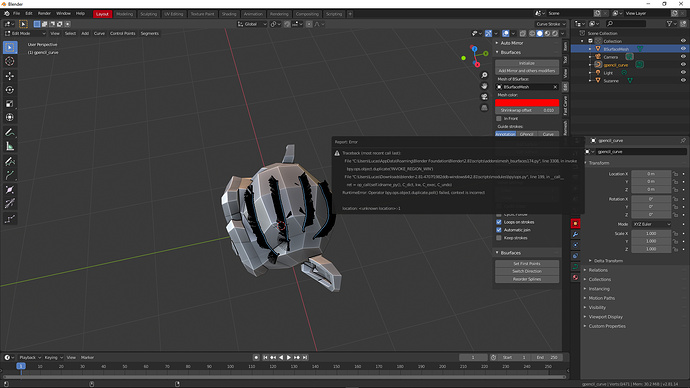Screen dimensions: 690x388
Task: Hide Suzanne object with eye icon
Action: [x=683, y=81]
